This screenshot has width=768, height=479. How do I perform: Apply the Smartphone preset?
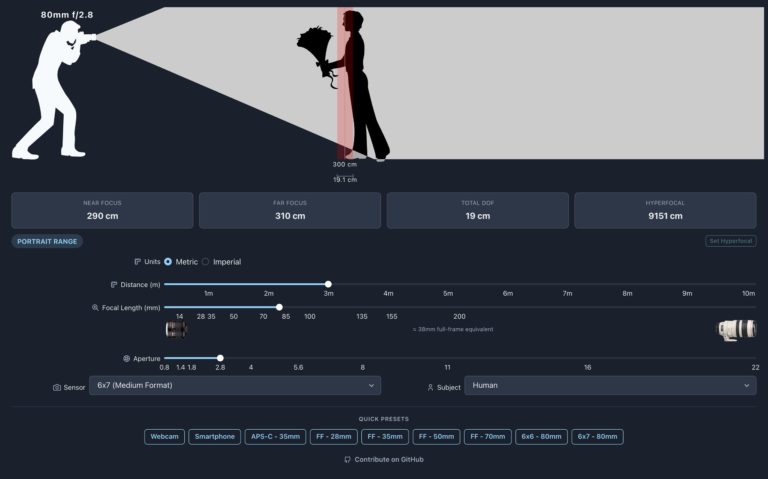(215, 436)
